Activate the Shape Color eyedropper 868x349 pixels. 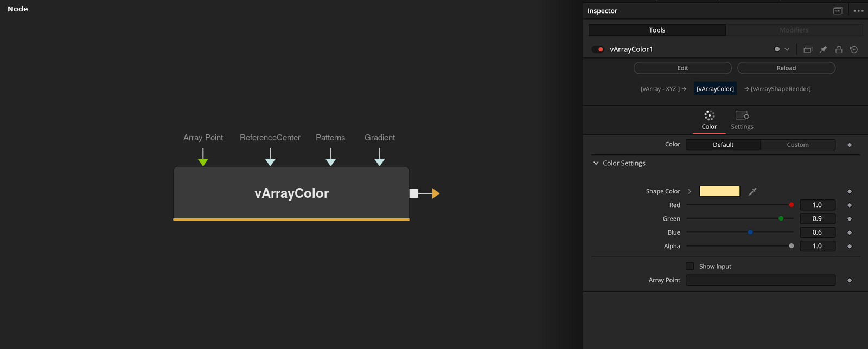tap(752, 191)
